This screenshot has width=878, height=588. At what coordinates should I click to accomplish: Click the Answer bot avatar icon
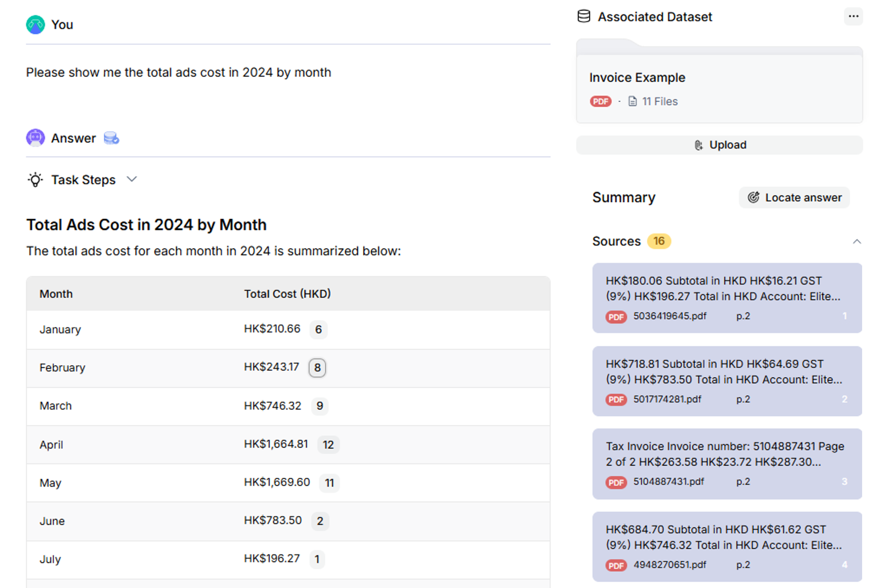(35, 138)
